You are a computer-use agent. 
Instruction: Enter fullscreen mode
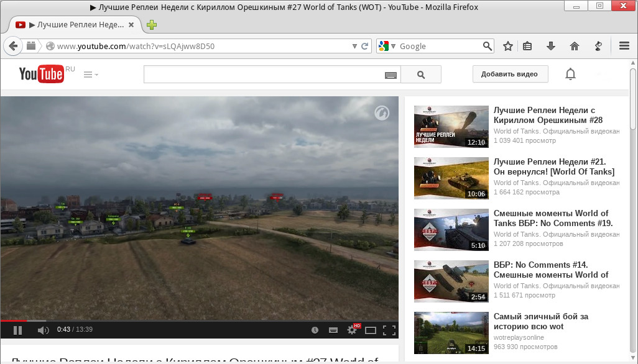click(389, 330)
